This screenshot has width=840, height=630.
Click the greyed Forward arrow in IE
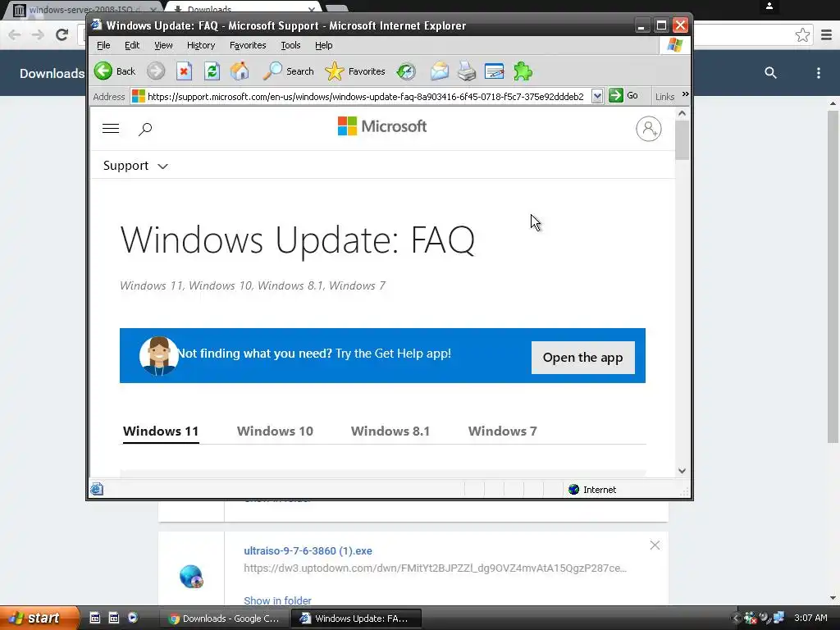coord(156,71)
